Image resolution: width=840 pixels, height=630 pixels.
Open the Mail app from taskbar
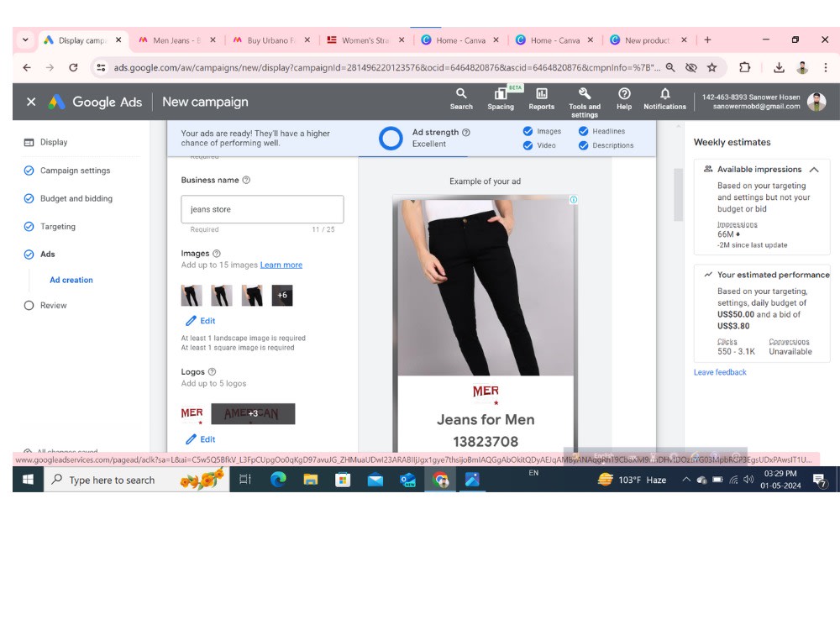point(375,480)
